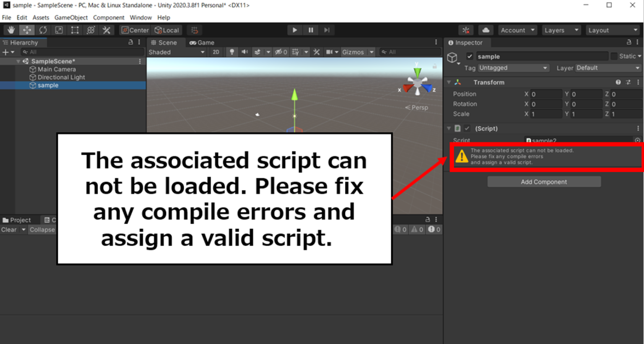The width and height of the screenshot is (644, 344).
Task: Toggle Local handle rotation
Action: [x=167, y=30]
